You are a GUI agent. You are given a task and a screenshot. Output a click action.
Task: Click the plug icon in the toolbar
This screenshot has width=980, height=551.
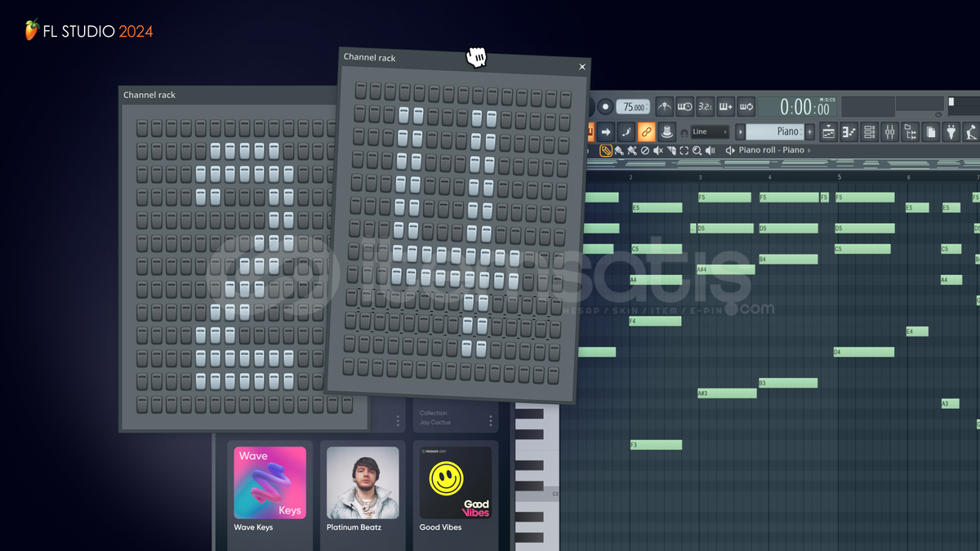point(951,131)
